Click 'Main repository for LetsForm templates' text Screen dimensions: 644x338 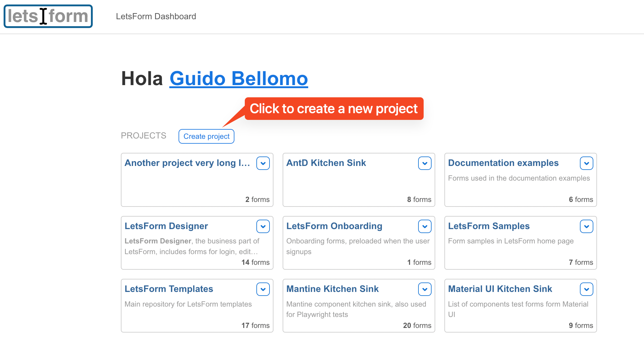coord(188,304)
